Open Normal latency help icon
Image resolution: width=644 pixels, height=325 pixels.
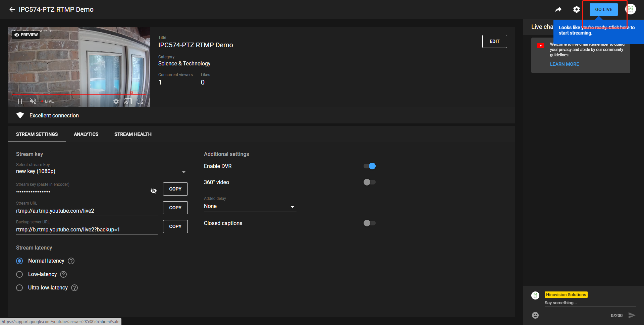coord(71,261)
